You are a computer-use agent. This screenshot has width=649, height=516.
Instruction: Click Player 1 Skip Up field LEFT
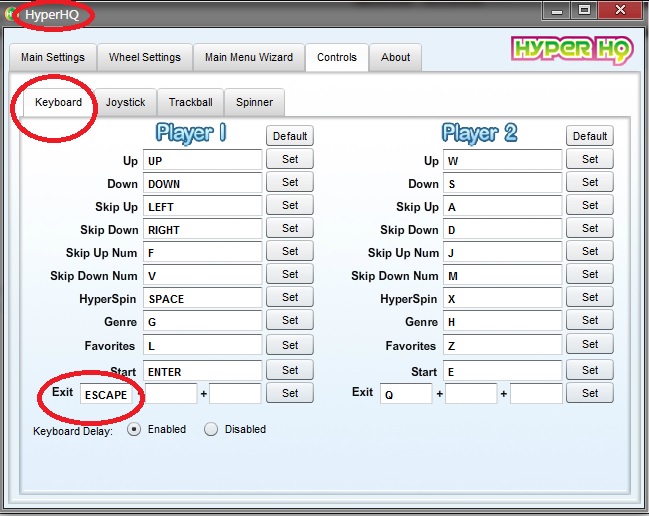(x=202, y=206)
